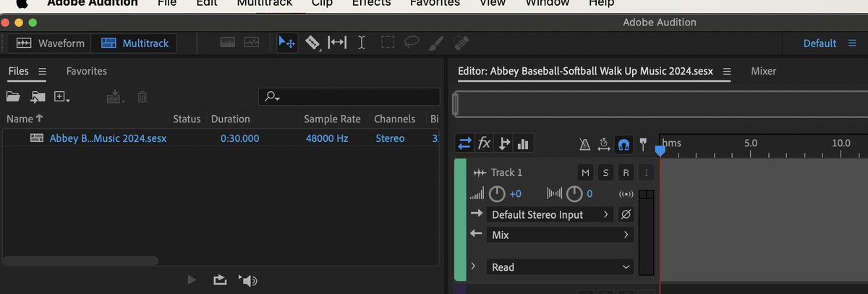
Task: Select the Move tool
Action: coord(287,43)
